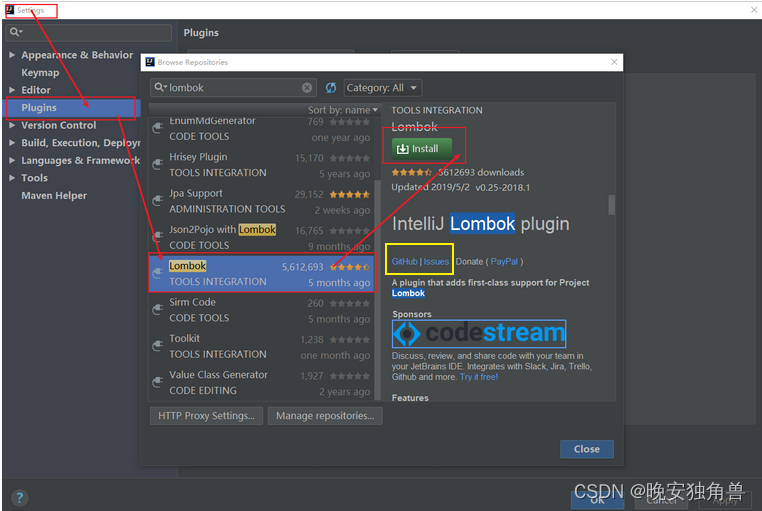The image size is (762, 511).
Task: Select the Hrisey Plugin row
Action: (x=262, y=165)
